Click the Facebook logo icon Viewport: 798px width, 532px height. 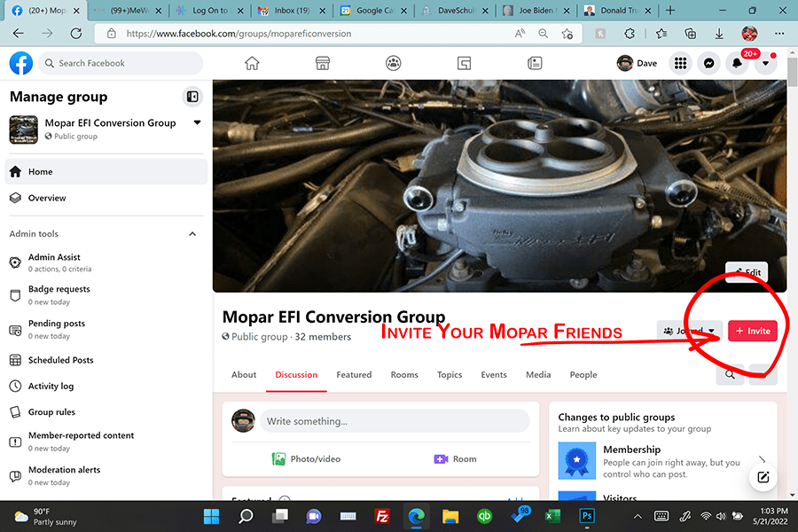point(21,63)
